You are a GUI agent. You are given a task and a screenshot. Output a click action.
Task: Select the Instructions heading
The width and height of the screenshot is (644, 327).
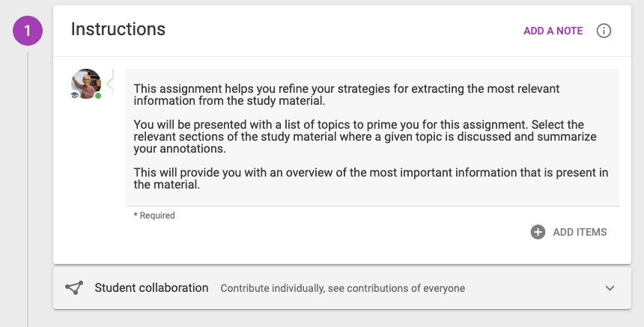click(118, 29)
